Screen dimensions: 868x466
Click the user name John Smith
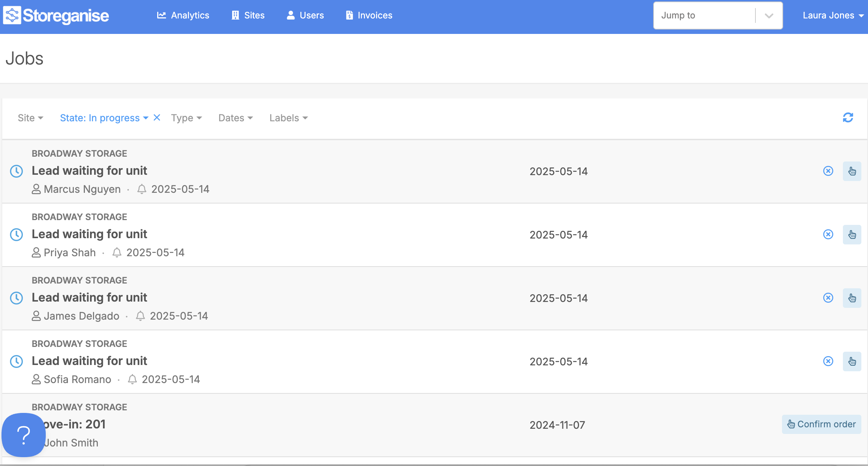pos(71,443)
